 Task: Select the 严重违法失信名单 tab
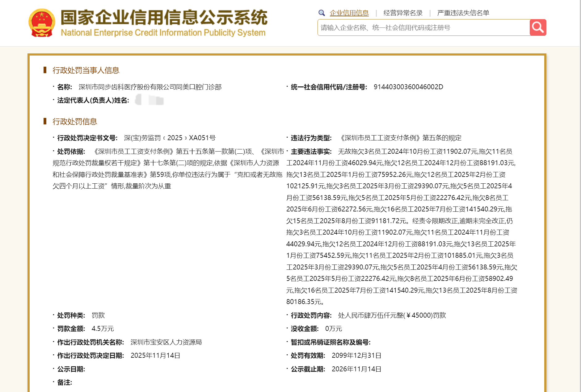click(x=463, y=13)
